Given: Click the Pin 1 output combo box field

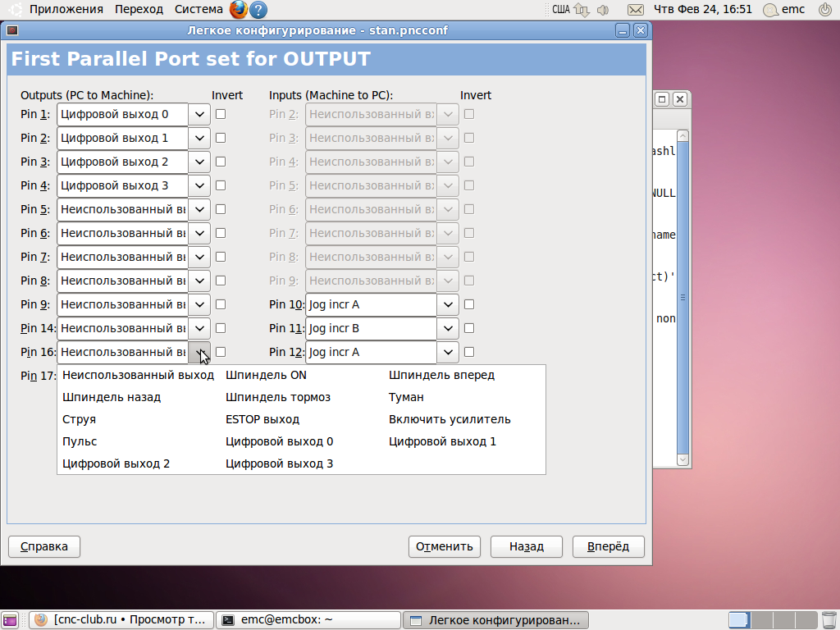Looking at the screenshot, I should tap(123, 114).
